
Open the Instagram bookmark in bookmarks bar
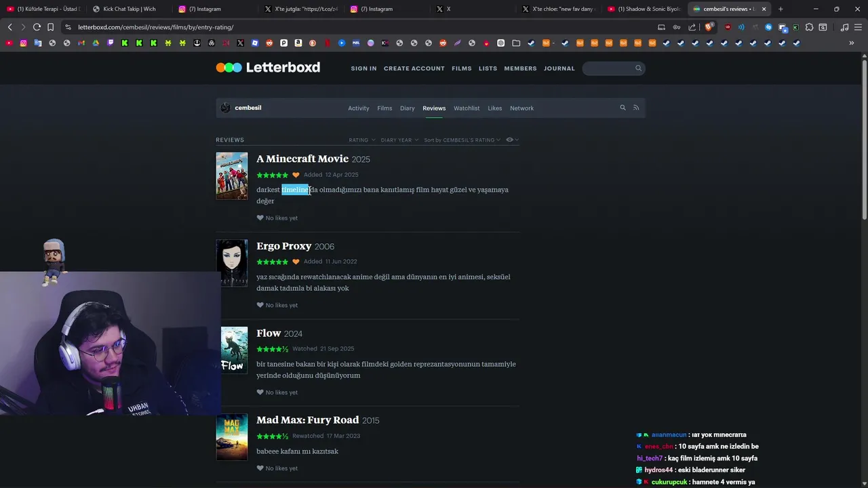(23, 43)
